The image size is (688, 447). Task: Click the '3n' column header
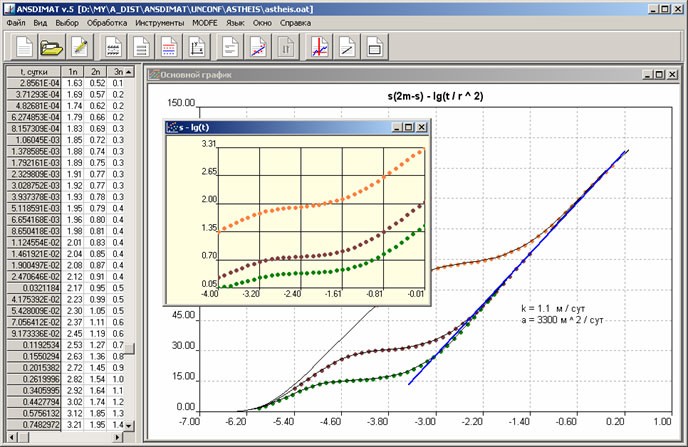116,72
